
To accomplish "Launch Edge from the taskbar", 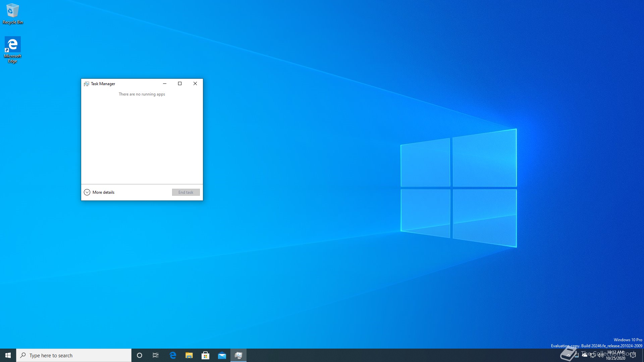I will coord(173,355).
